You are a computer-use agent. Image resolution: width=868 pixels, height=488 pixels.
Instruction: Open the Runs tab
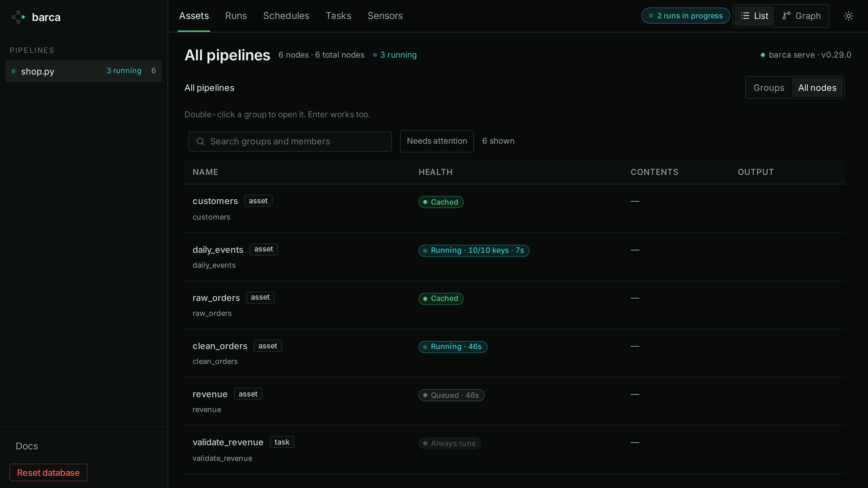pyautogui.click(x=236, y=16)
